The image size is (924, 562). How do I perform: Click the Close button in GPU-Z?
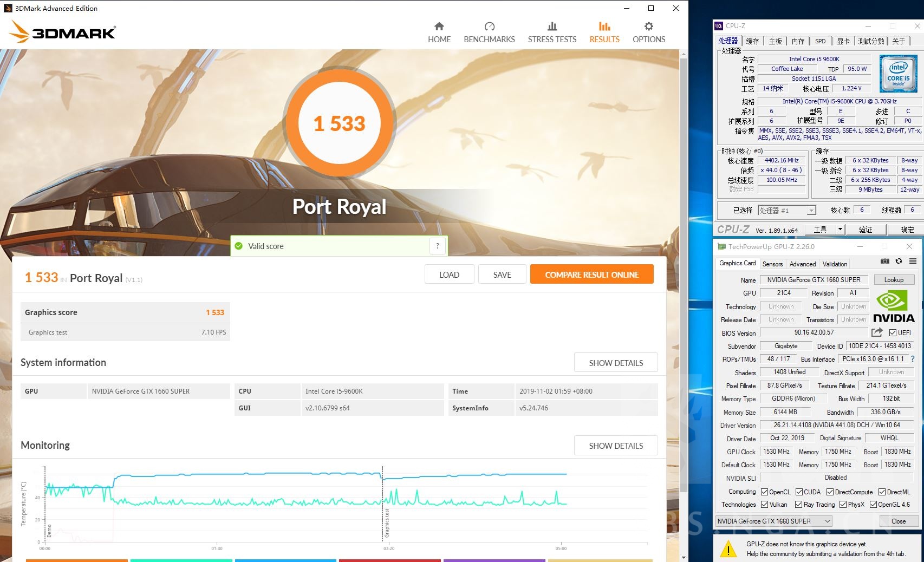[898, 521]
